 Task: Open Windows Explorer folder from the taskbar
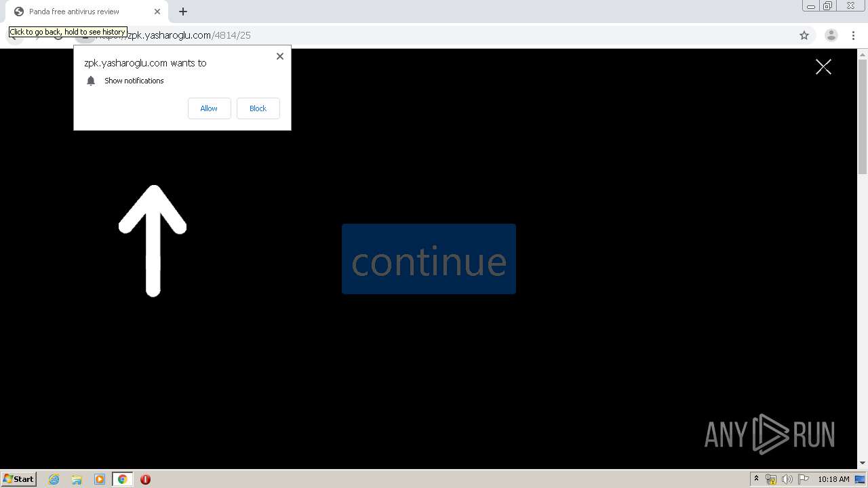tap(77, 479)
